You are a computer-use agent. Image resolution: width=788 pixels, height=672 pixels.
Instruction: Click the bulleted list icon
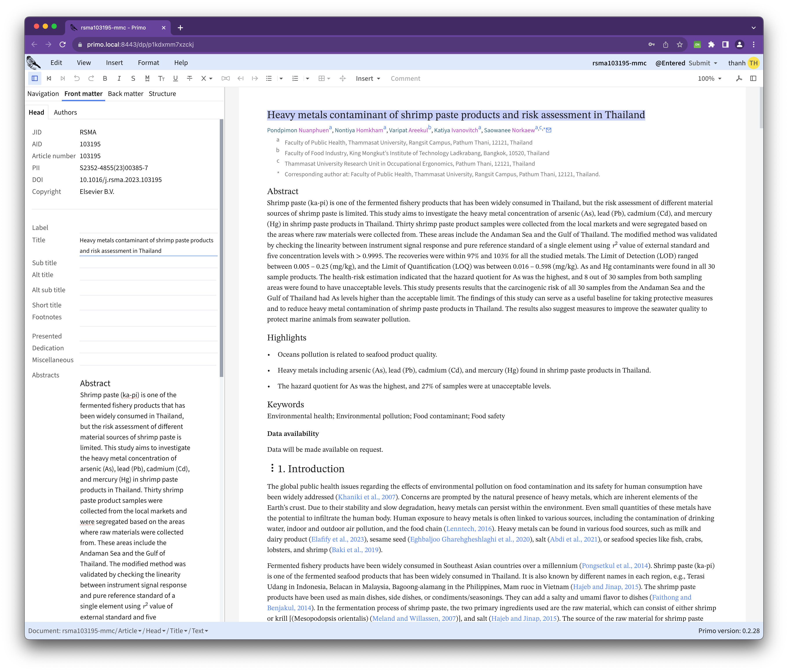[269, 78]
